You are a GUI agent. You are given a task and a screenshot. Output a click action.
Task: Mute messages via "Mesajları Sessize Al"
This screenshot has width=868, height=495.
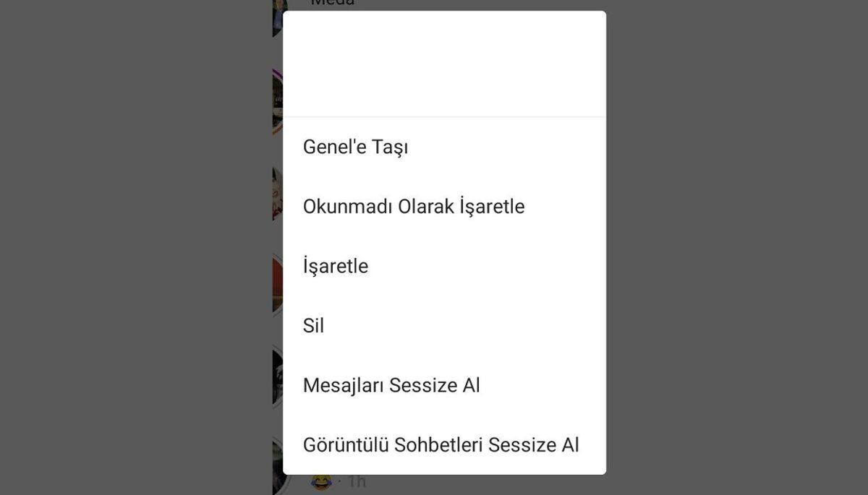[391, 384]
